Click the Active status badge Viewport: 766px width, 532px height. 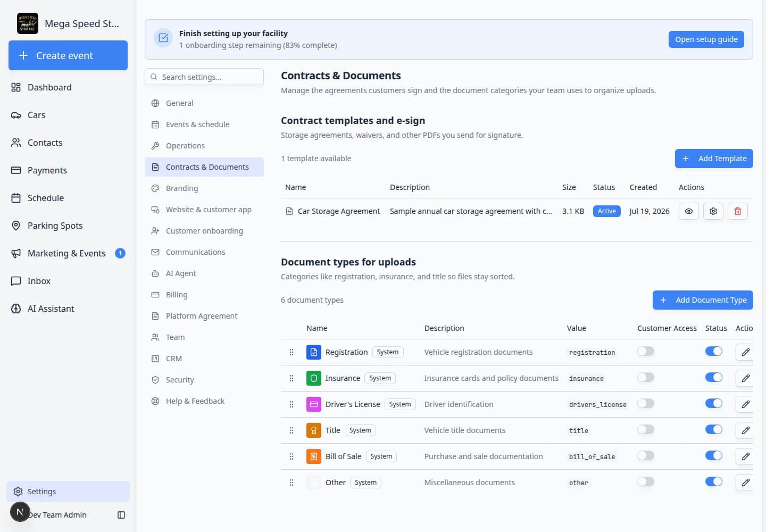606,211
